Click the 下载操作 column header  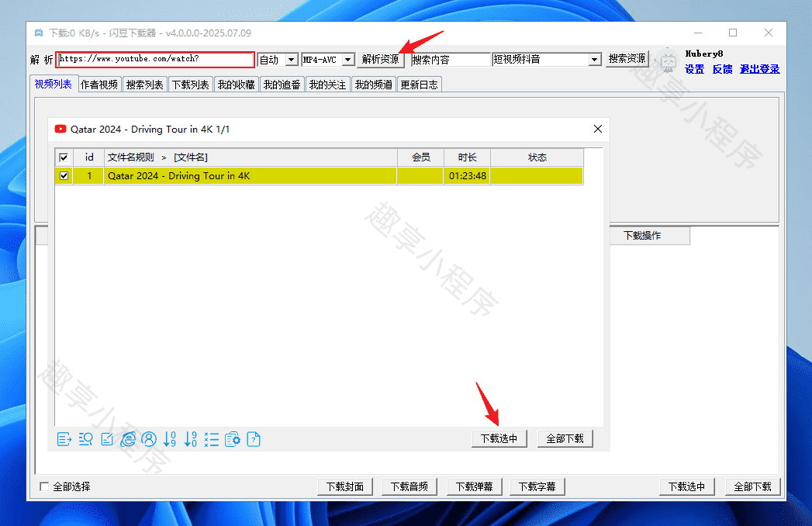coord(649,235)
